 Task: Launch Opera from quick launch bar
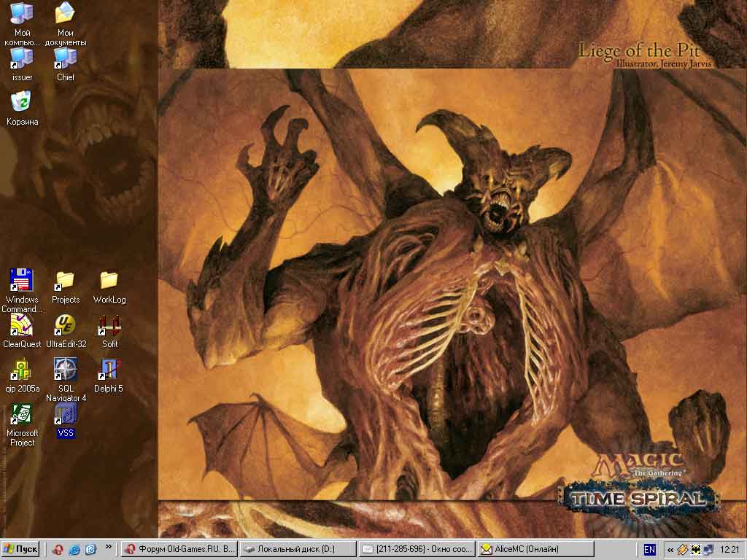point(58,550)
